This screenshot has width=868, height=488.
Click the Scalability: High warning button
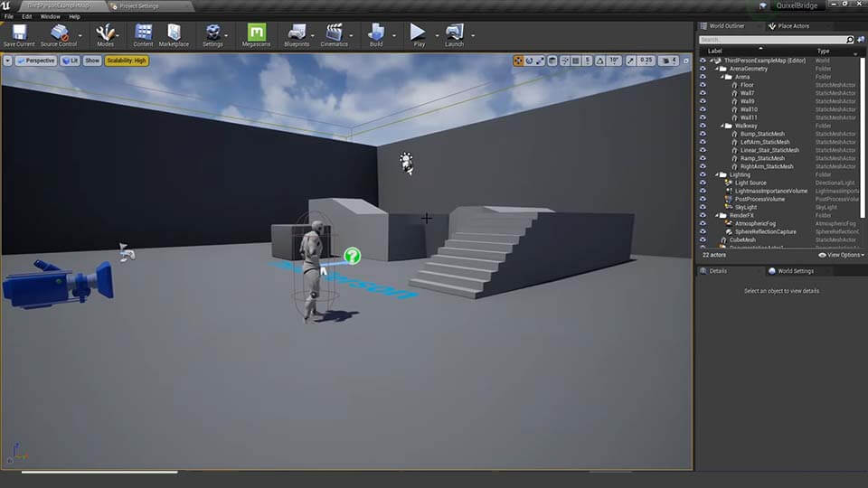pos(127,61)
